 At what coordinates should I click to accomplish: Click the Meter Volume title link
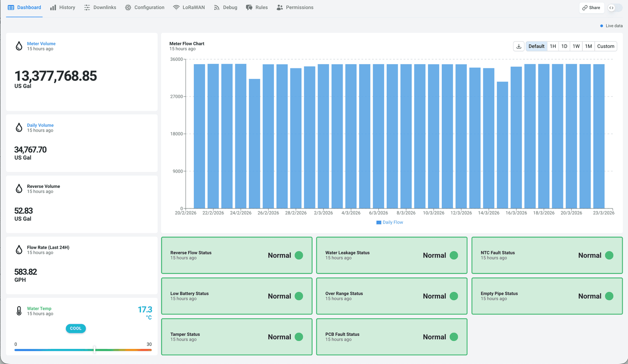(41, 44)
